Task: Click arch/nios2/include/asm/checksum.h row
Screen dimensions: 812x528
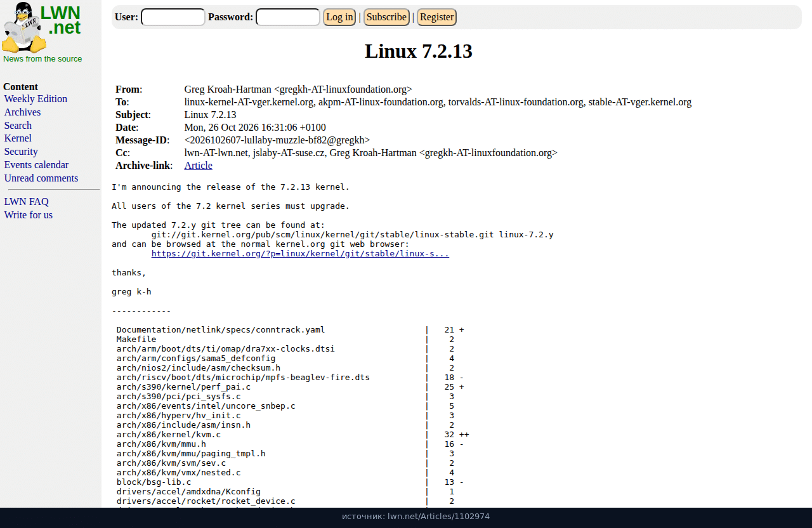Action: [x=285, y=368]
